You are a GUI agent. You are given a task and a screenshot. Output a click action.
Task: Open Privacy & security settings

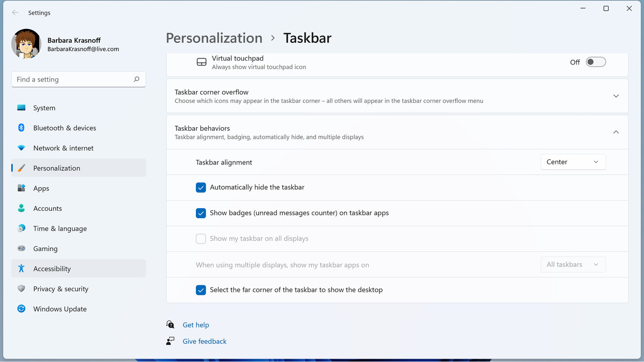click(x=78, y=289)
